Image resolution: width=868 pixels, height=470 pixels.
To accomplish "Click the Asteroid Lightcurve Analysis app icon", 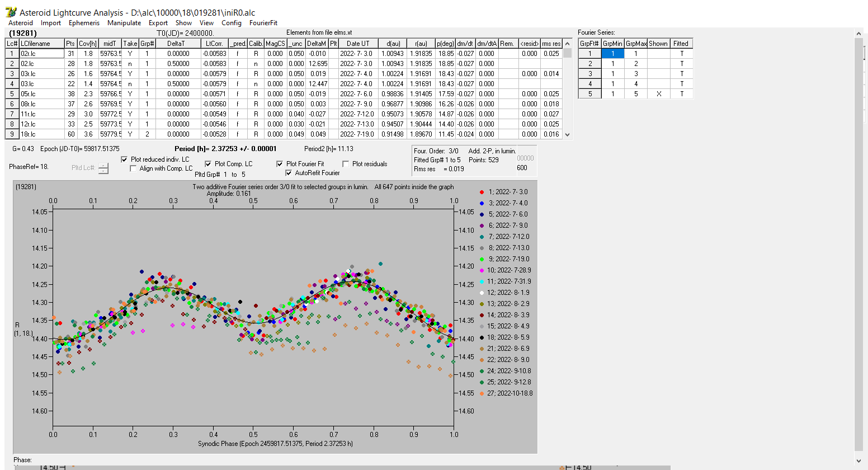I will click(x=11, y=12).
